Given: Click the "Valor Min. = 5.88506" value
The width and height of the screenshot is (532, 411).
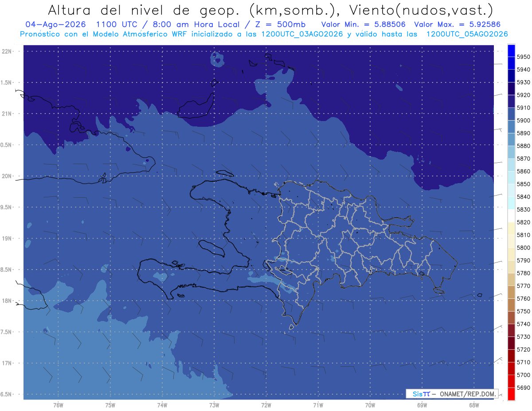Looking at the screenshot, I should click(364, 24).
